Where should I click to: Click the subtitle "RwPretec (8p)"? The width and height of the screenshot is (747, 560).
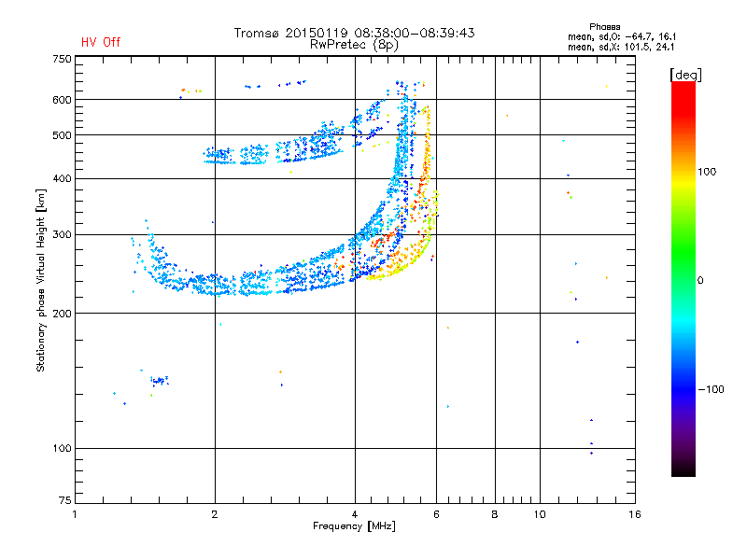[354, 45]
